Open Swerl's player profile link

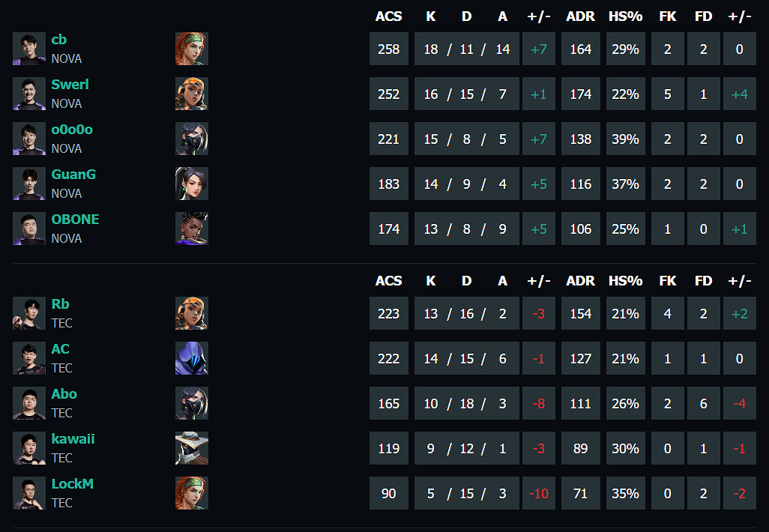coord(70,85)
